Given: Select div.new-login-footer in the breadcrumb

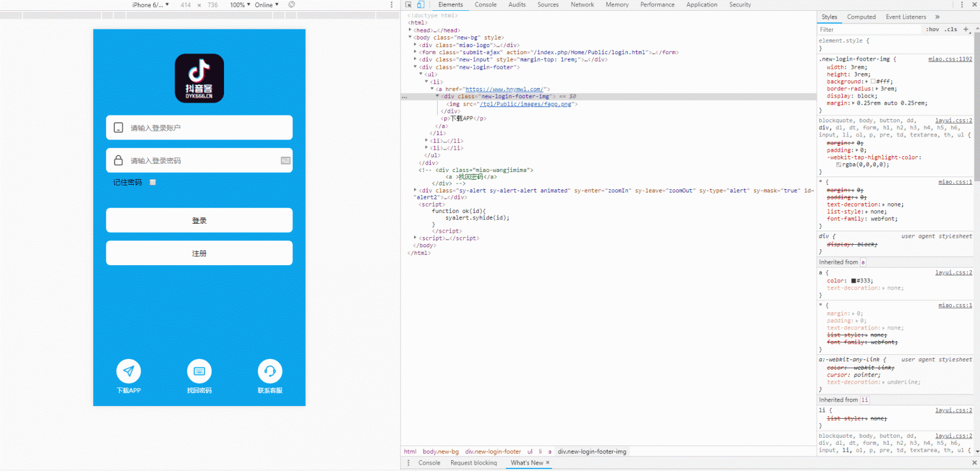Looking at the screenshot, I should point(493,451).
